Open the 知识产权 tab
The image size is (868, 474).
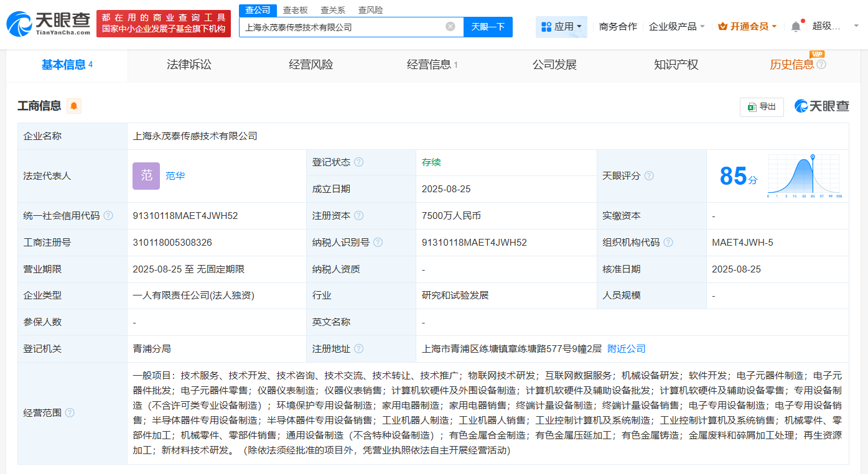click(x=676, y=65)
